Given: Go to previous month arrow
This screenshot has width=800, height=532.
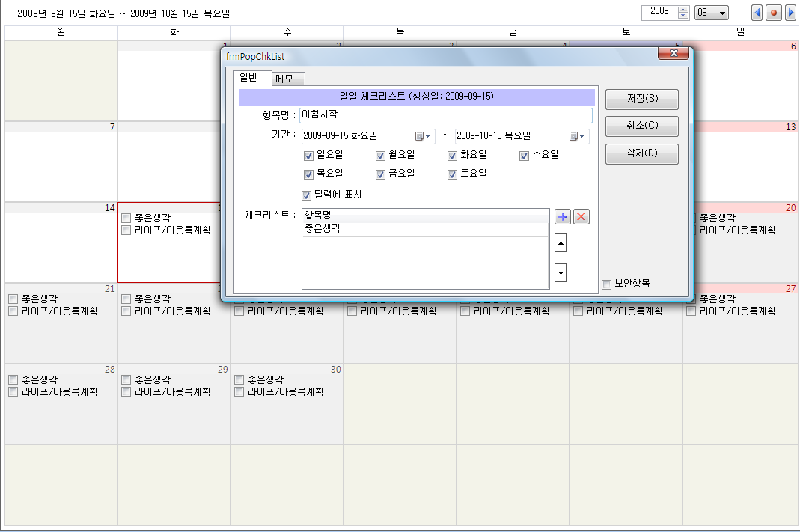Looking at the screenshot, I should tap(757, 13).
